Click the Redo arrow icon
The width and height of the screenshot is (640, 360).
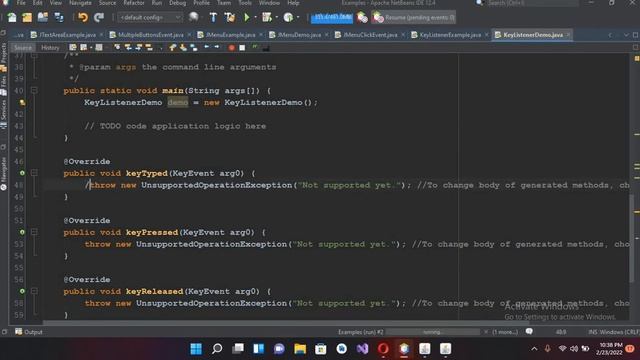(99, 18)
